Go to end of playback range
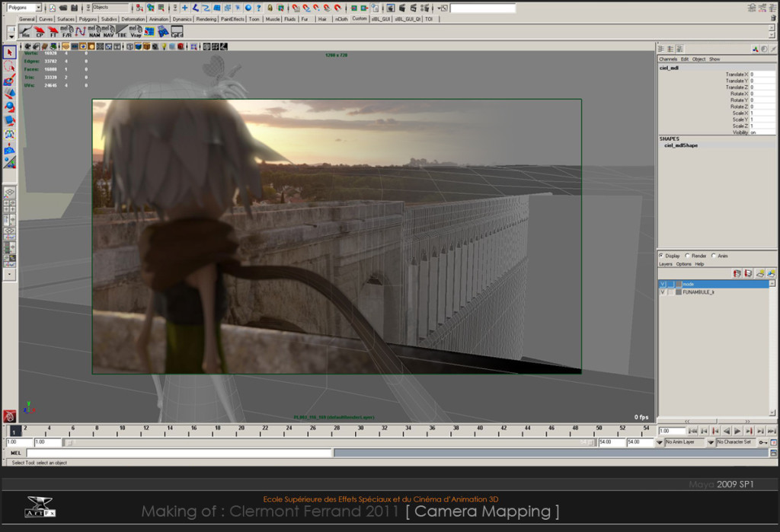This screenshot has width=780, height=532. [772, 431]
